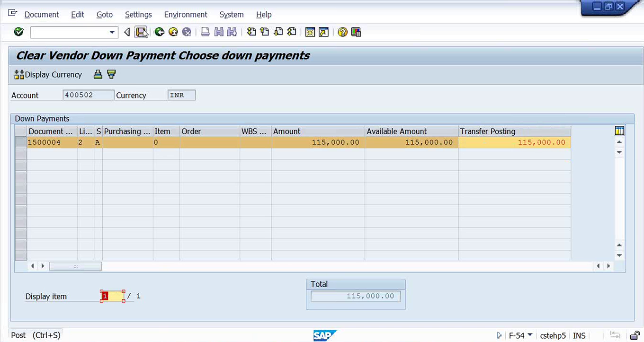Click the sort descending icon beside Display Currency

pos(111,74)
